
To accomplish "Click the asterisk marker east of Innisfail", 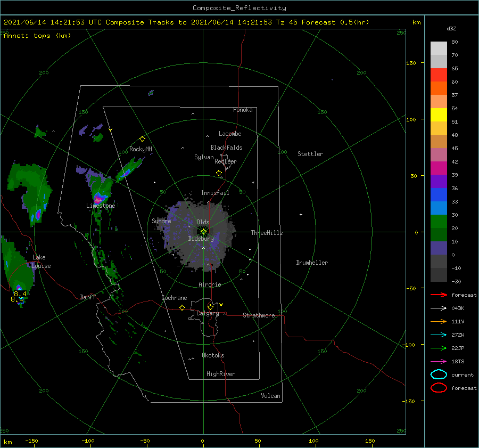I will (253, 183).
